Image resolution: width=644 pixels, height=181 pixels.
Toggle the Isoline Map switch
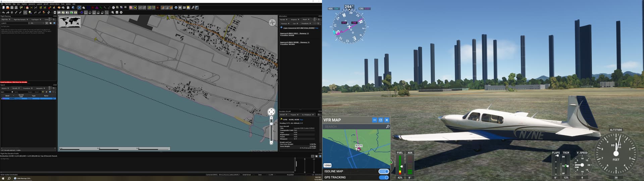coord(384,171)
